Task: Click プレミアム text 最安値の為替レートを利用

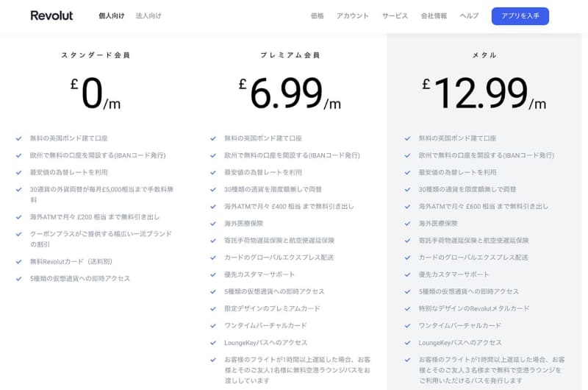Action: click(x=263, y=172)
